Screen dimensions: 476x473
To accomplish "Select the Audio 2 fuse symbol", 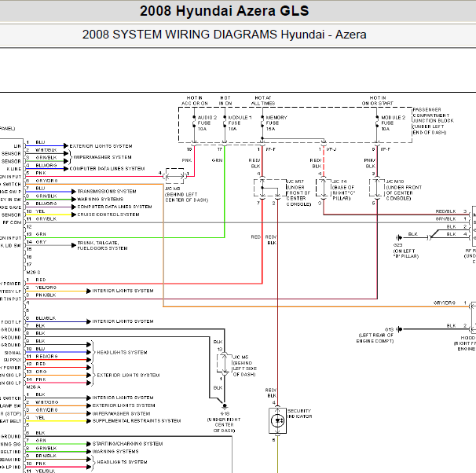I will coord(194,123).
